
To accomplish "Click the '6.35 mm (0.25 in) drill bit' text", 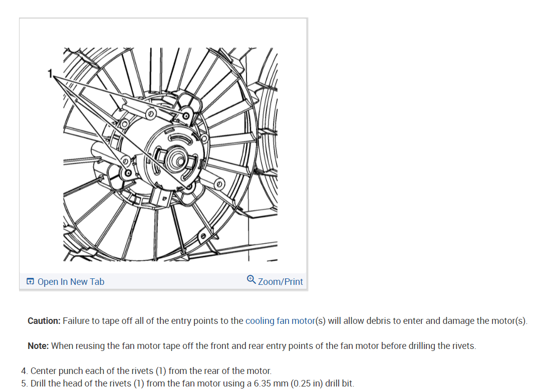I will click(304, 383).
